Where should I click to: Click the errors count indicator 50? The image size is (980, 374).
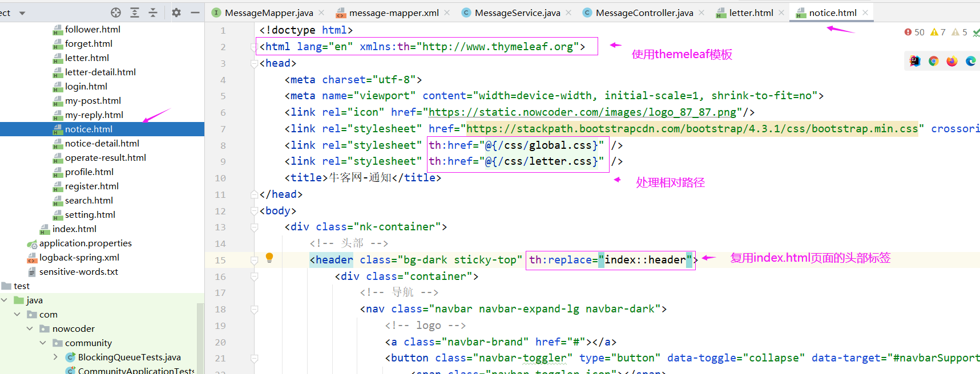pos(914,32)
